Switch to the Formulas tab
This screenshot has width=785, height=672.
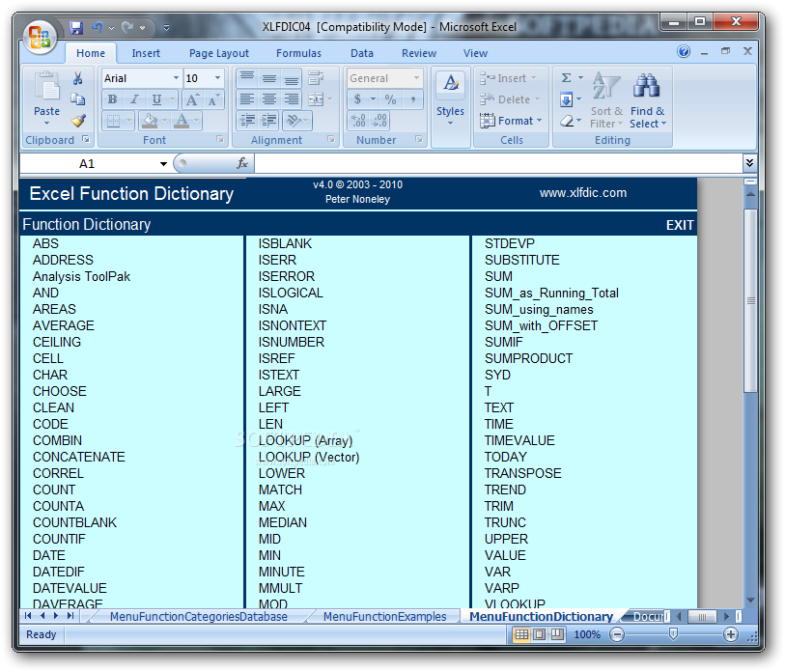(x=298, y=53)
